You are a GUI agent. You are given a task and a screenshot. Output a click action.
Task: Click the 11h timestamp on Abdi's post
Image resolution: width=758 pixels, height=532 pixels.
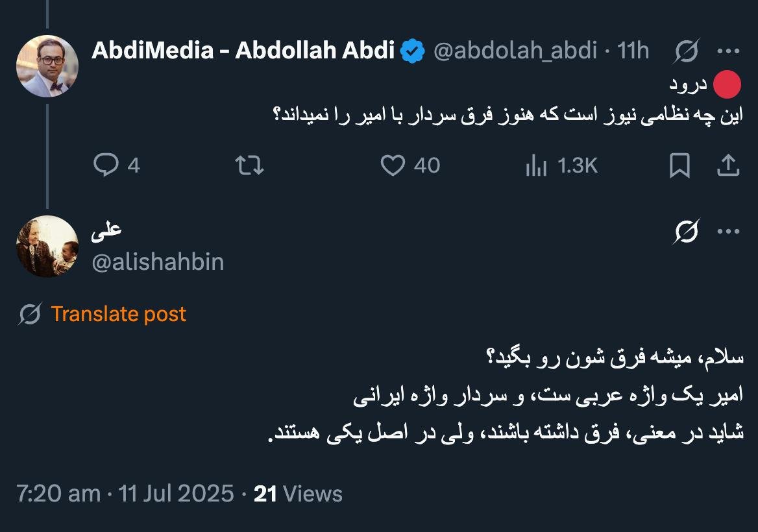click(633, 51)
